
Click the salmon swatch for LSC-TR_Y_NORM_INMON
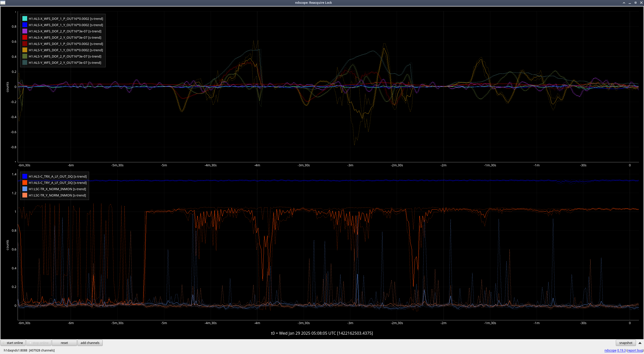[x=25, y=195]
